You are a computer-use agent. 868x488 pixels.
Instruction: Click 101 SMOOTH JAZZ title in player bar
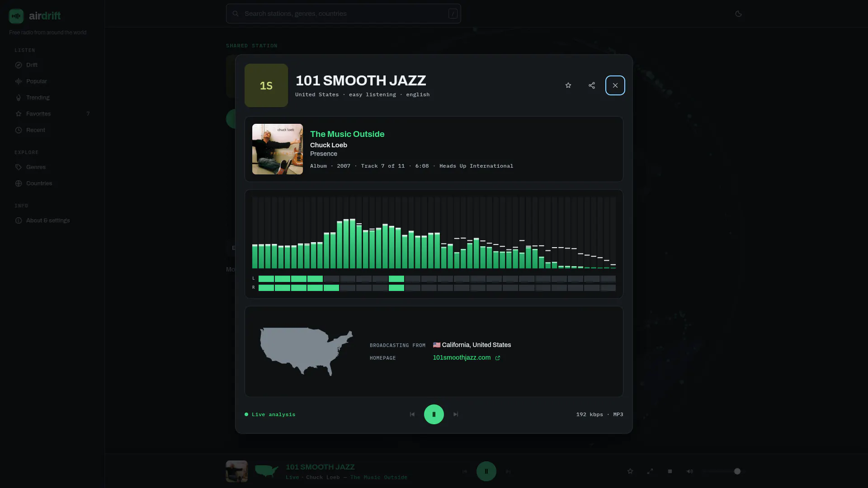(x=320, y=467)
